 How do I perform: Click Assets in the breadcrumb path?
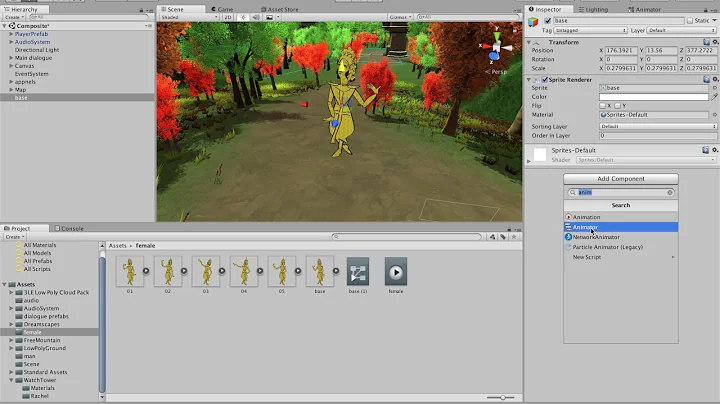(x=118, y=246)
